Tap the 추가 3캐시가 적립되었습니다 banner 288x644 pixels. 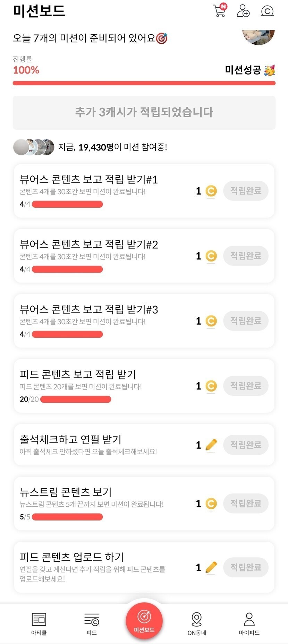pos(144,113)
